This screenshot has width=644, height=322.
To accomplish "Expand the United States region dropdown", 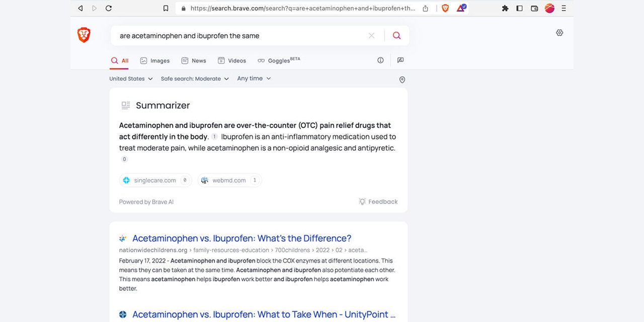I will pos(131,78).
